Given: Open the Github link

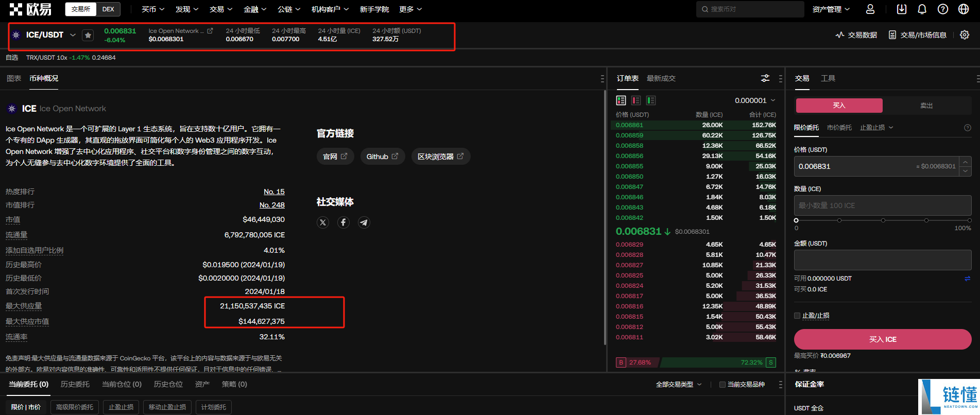Looking at the screenshot, I should click(383, 157).
